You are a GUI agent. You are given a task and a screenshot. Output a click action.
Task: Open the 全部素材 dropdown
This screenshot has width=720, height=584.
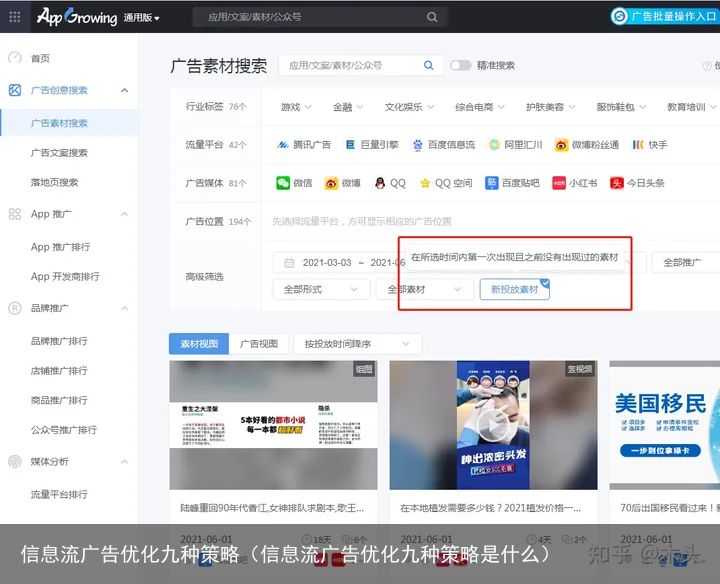(x=424, y=289)
